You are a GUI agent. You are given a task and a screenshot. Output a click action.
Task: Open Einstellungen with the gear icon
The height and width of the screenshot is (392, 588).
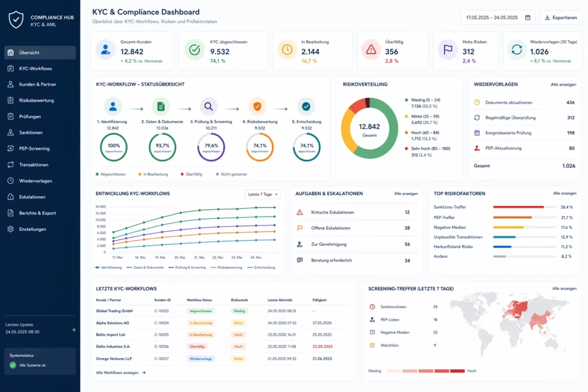click(10, 229)
